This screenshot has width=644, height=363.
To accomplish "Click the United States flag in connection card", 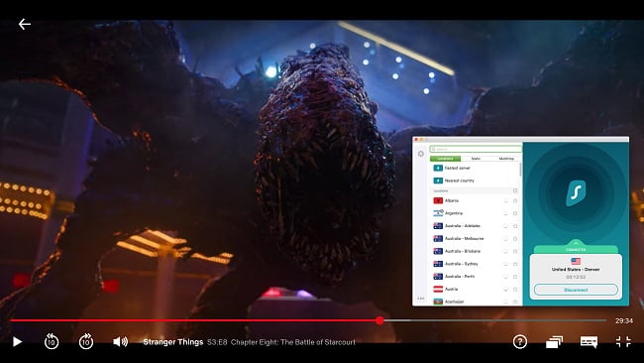I will point(576,262).
